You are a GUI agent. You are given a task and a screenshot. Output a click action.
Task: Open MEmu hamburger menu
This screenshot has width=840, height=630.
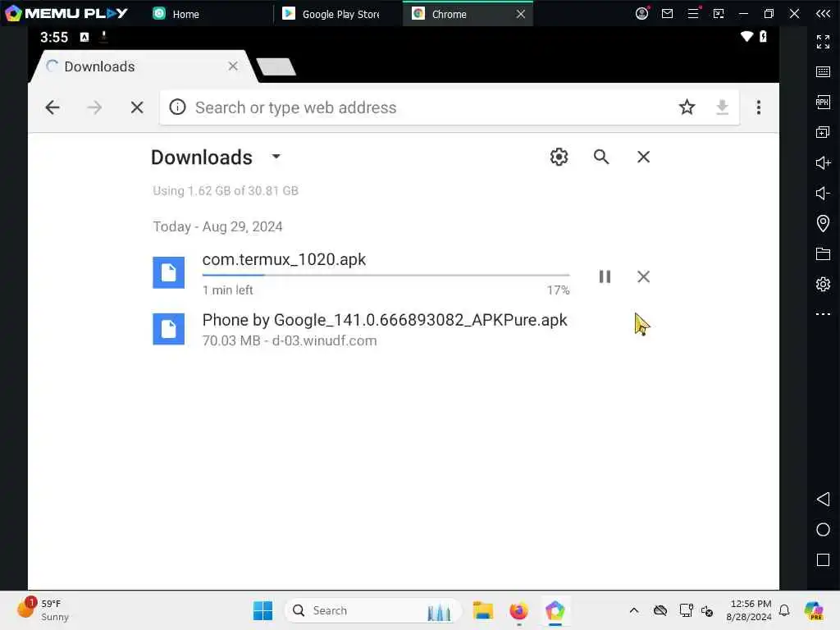pyautogui.click(x=693, y=13)
